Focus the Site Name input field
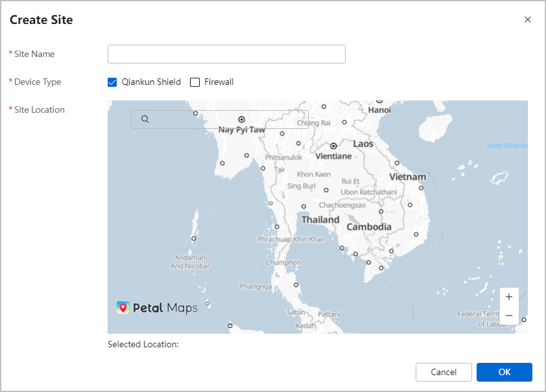 [x=226, y=54]
